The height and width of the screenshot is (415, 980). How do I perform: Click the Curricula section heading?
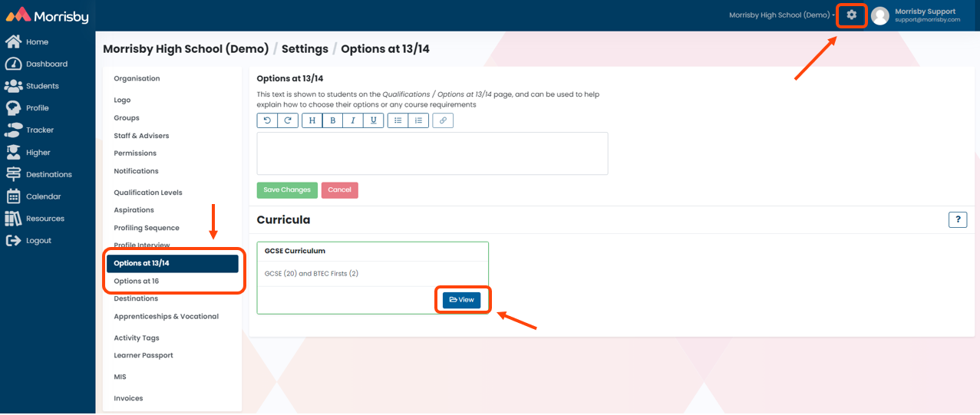point(283,220)
